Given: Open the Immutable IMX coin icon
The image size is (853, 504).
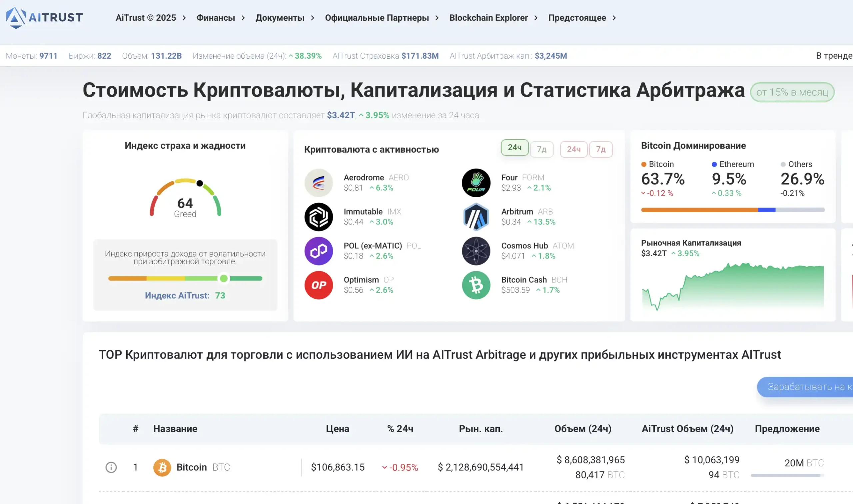Looking at the screenshot, I should 318,217.
